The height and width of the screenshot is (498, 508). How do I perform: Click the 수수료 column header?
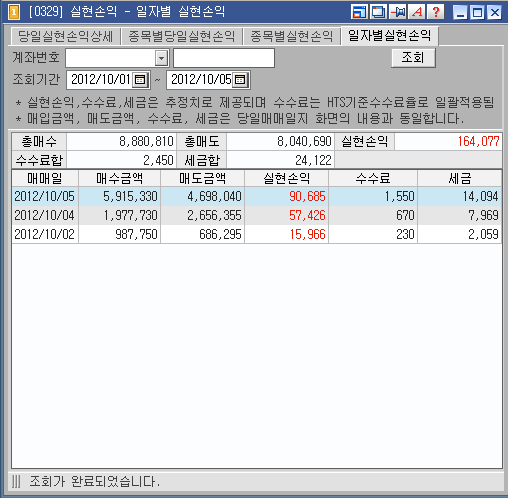click(373, 179)
